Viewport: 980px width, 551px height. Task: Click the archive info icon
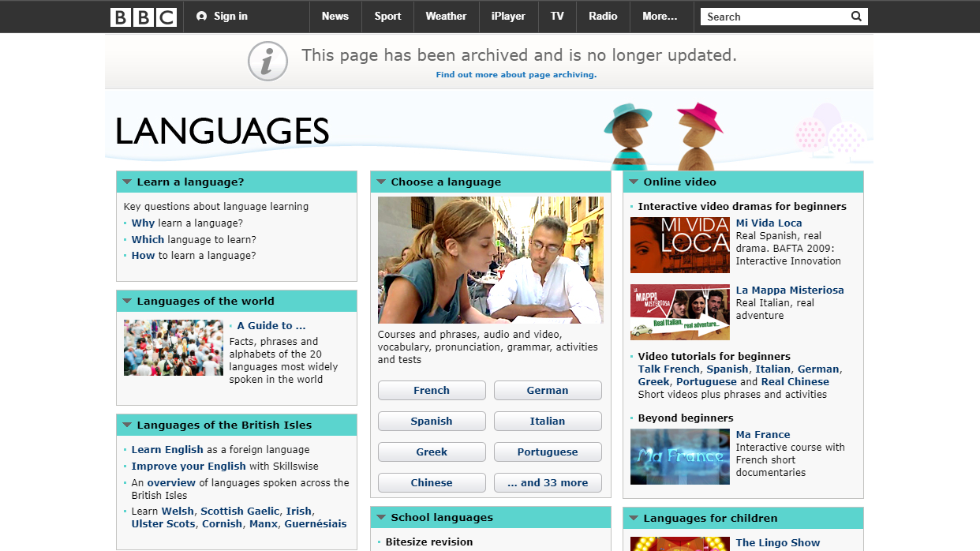click(x=267, y=61)
